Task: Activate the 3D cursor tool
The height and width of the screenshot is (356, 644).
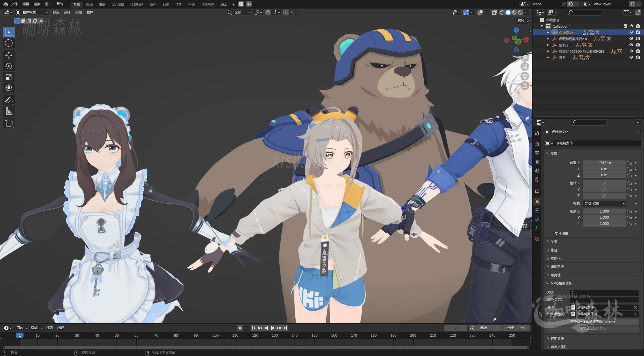Action: (9, 43)
